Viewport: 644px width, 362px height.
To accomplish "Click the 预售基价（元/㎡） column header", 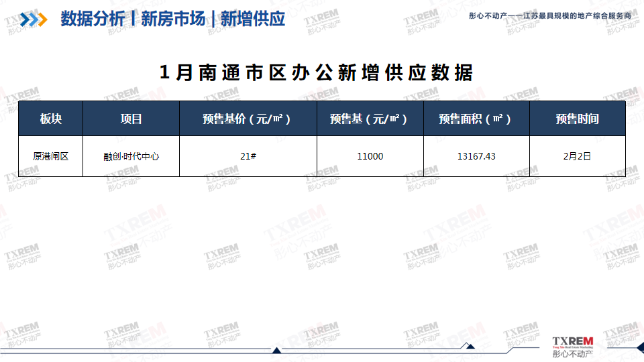I will click(x=248, y=119).
